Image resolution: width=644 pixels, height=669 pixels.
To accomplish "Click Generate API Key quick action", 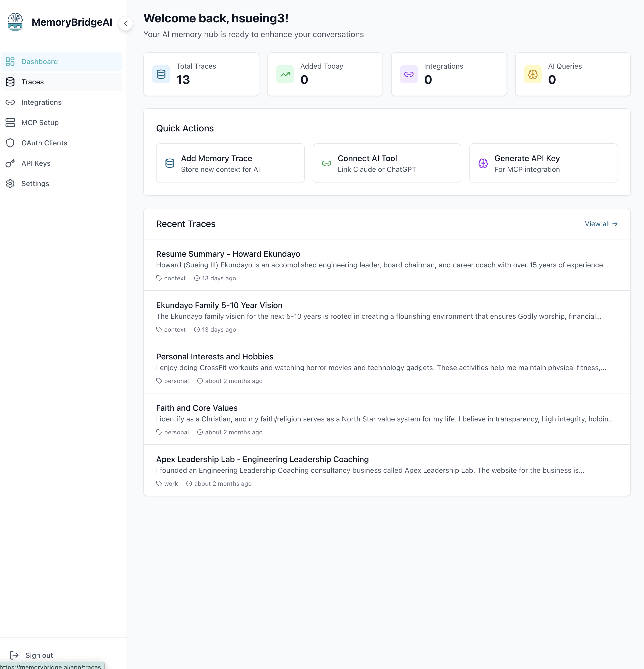I will (x=543, y=163).
